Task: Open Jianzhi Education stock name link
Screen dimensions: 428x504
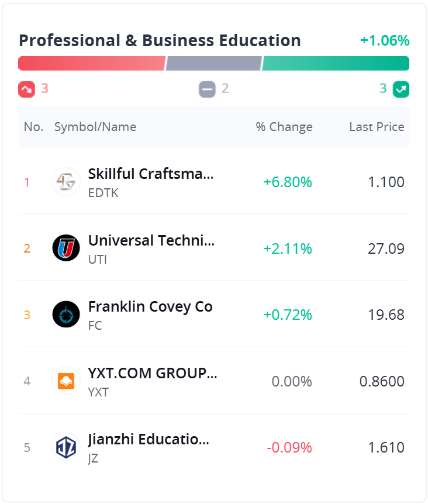Action: tap(149, 440)
